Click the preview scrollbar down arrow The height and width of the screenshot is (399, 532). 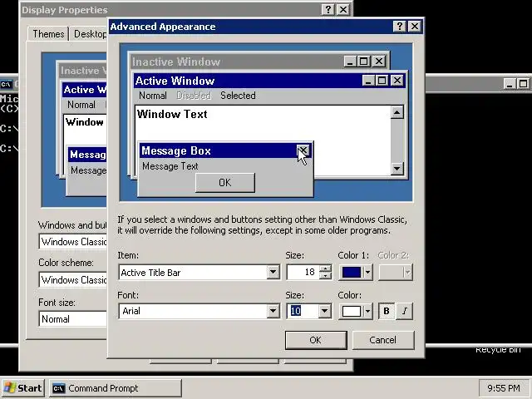[397, 168]
